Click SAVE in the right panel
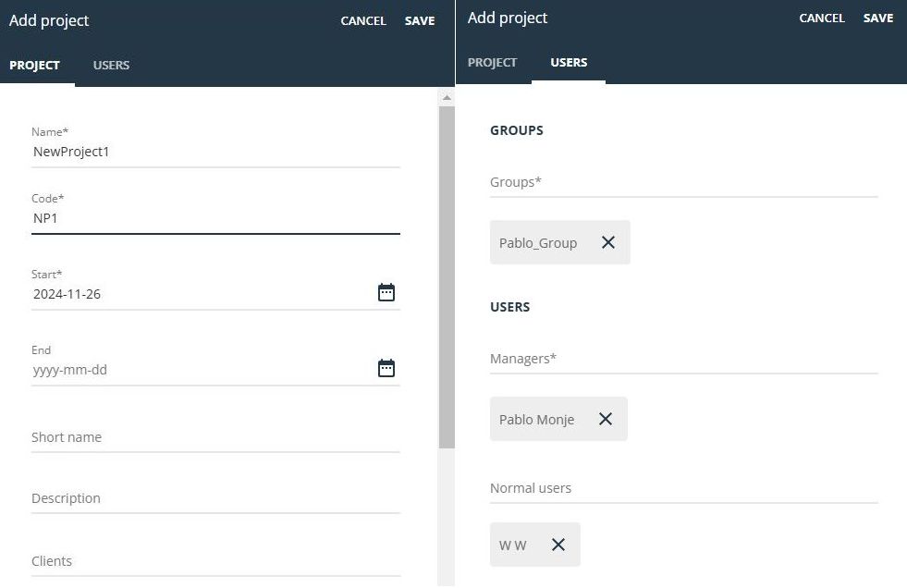Screen dimensions: 907x588 (x=878, y=18)
